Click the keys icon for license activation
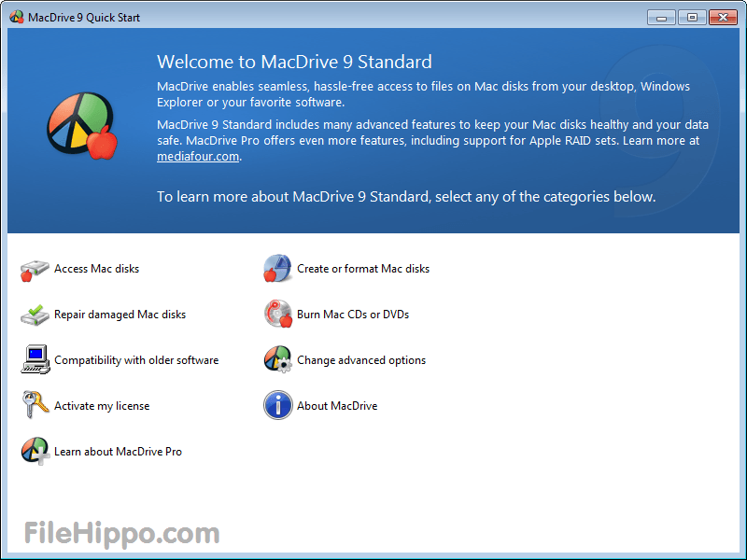Screen dimensions: 747x560 [x=35, y=406]
